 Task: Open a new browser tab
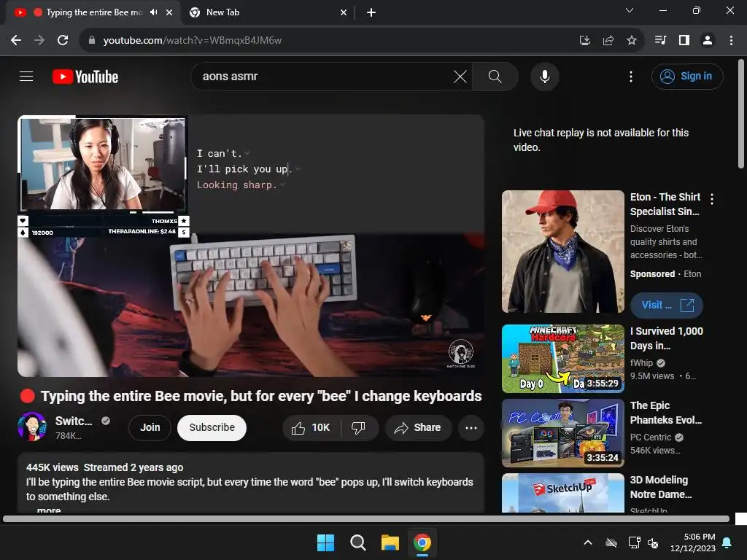pos(371,12)
